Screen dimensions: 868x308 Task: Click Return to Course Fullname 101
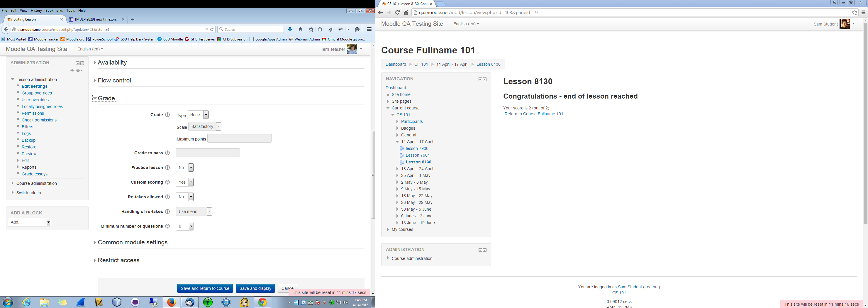coord(534,114)
